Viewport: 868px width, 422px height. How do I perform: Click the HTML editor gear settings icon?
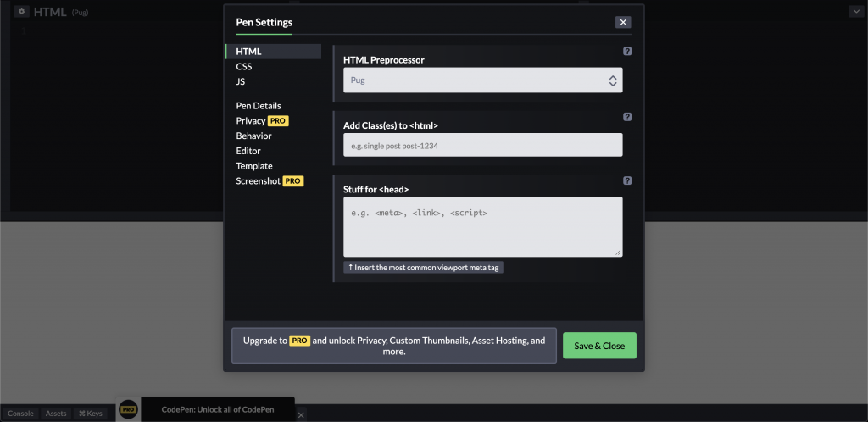[21, 12]
